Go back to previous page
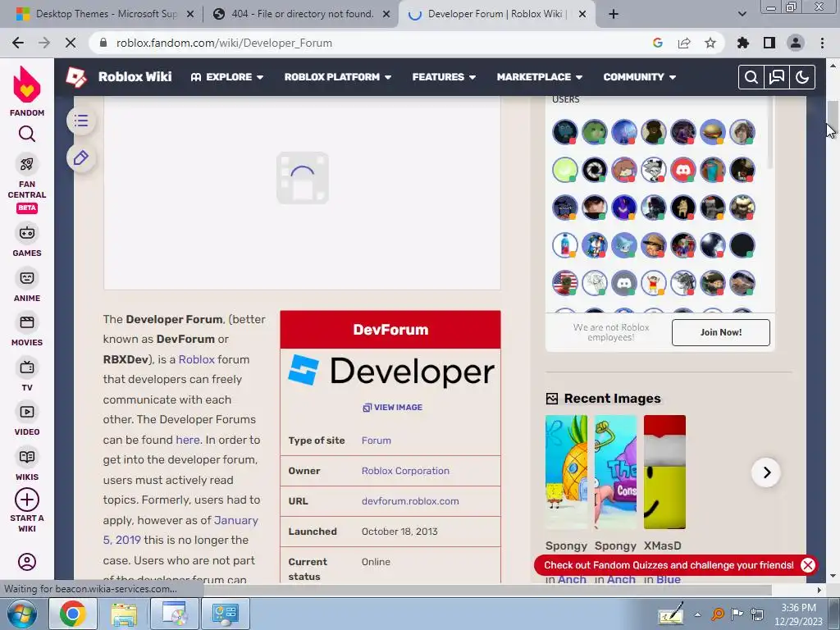The height and width of the screenshot is (630, 840). point(18,43)
